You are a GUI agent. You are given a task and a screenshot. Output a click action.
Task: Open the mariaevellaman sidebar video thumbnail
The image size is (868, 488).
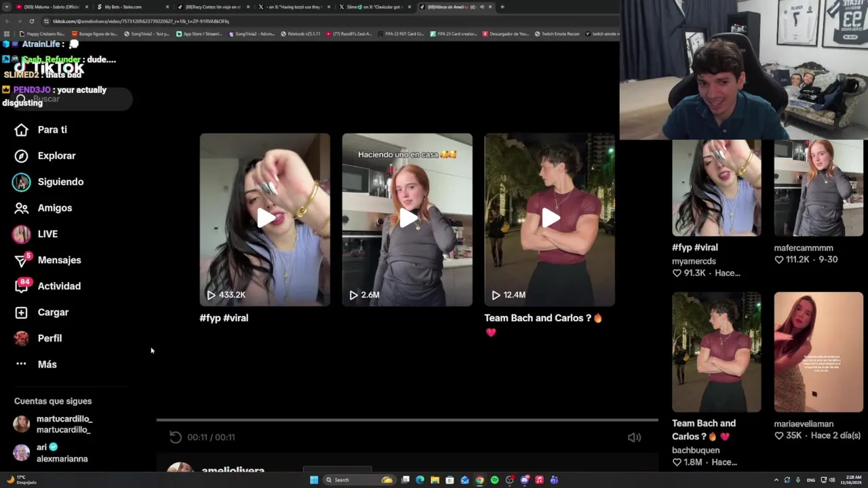tap(818, 352)
